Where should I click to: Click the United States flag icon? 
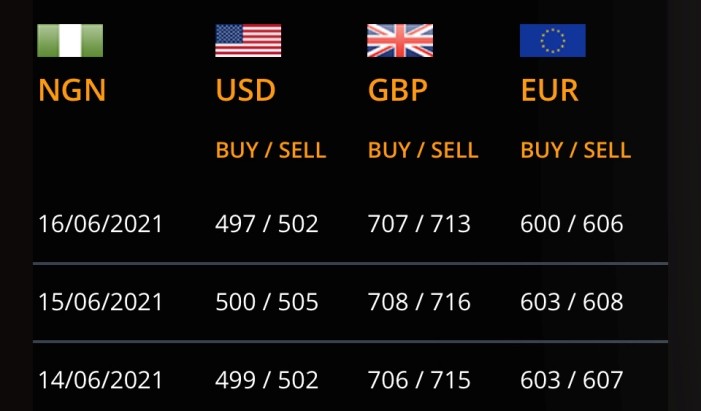pyautogui.click(x=248, y=40)
